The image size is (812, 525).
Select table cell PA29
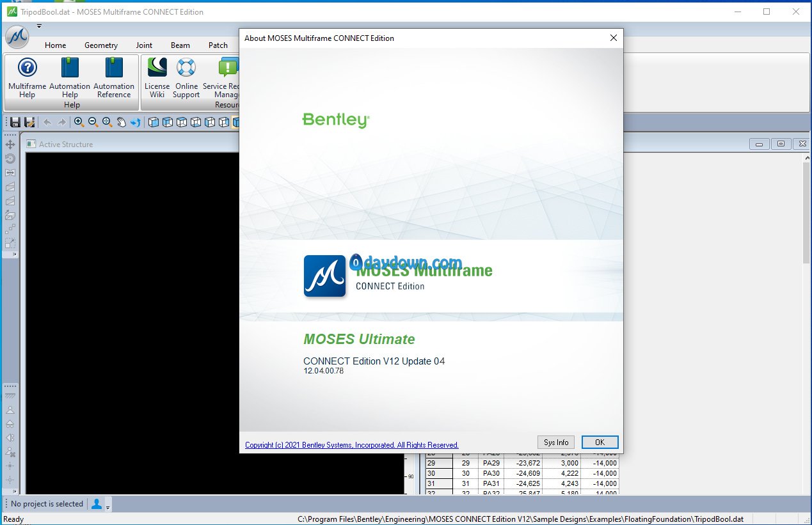[491, 463]
